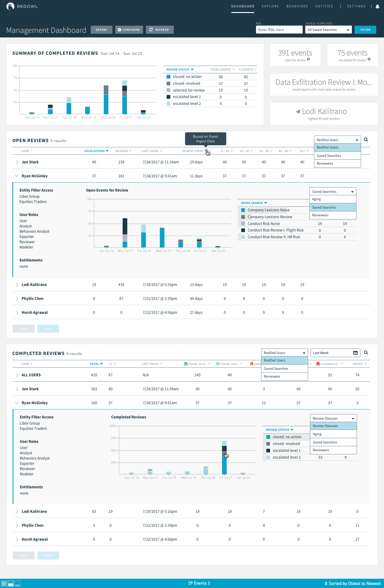The height and width of the screenshot is (588, 384).
Task: Open the notifications bell
Action: pos(377,6)
